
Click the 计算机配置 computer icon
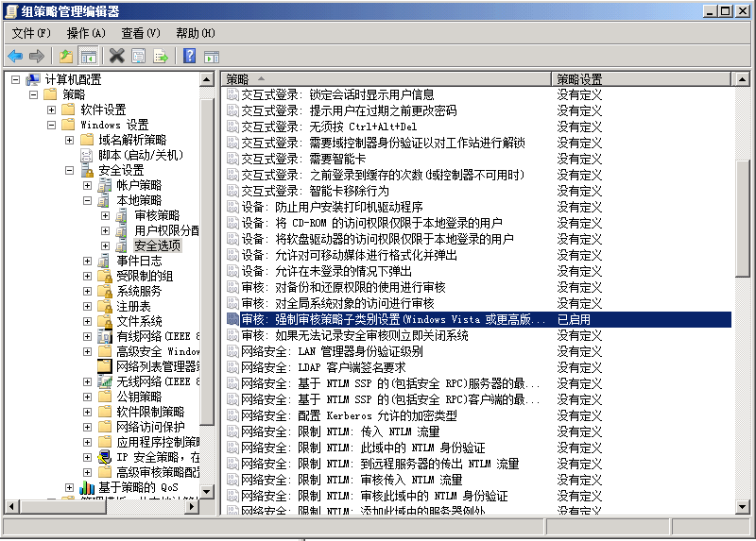33,79
